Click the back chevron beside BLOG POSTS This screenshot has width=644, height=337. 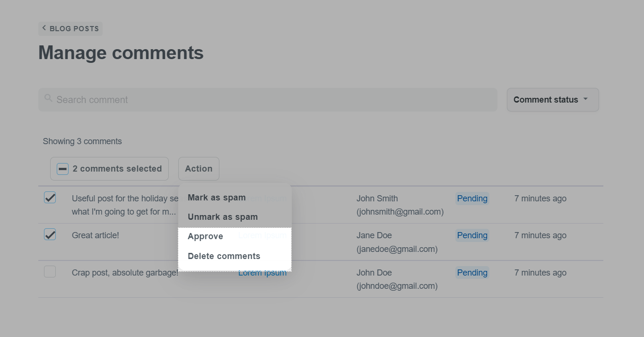click(x=44, y=28)
